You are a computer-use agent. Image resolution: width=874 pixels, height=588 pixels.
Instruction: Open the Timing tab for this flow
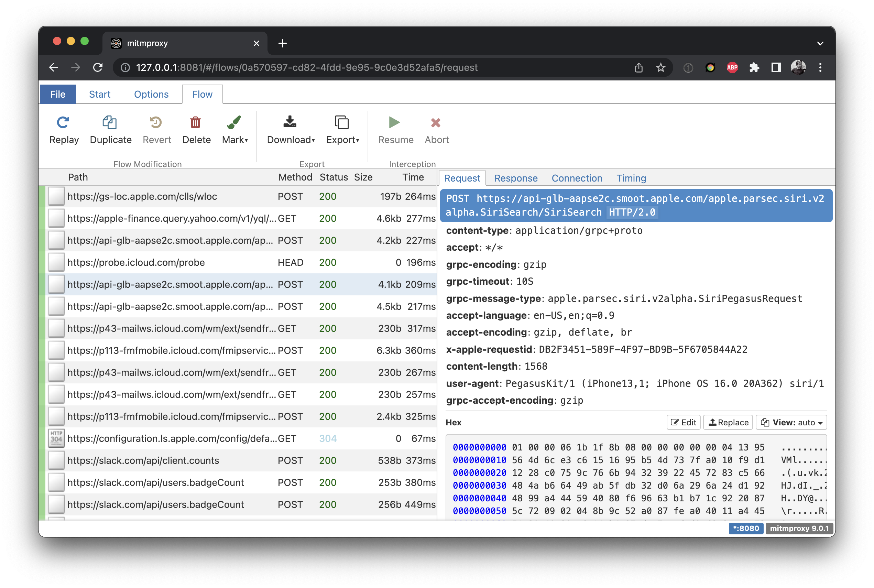631,178
